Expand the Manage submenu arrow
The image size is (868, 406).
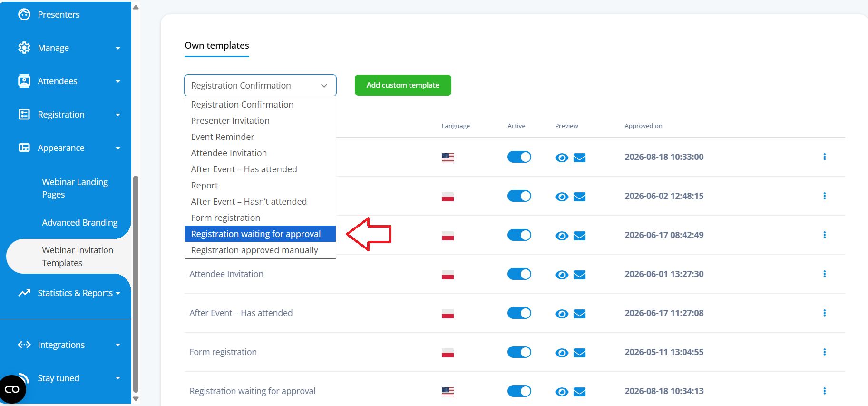point(118,48)
